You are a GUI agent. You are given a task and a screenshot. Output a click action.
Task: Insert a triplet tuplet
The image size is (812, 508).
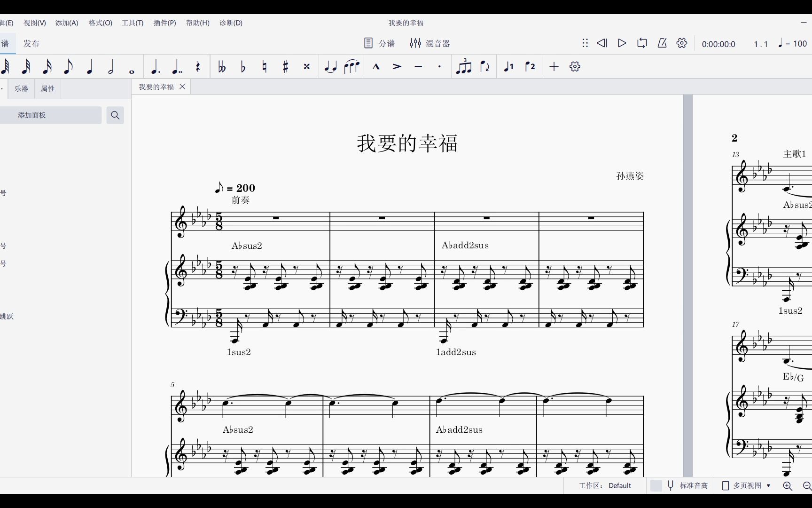(464, 67)
